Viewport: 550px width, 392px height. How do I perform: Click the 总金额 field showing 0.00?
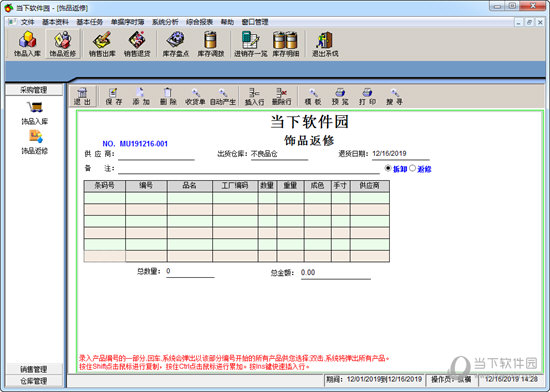(336, 273)
